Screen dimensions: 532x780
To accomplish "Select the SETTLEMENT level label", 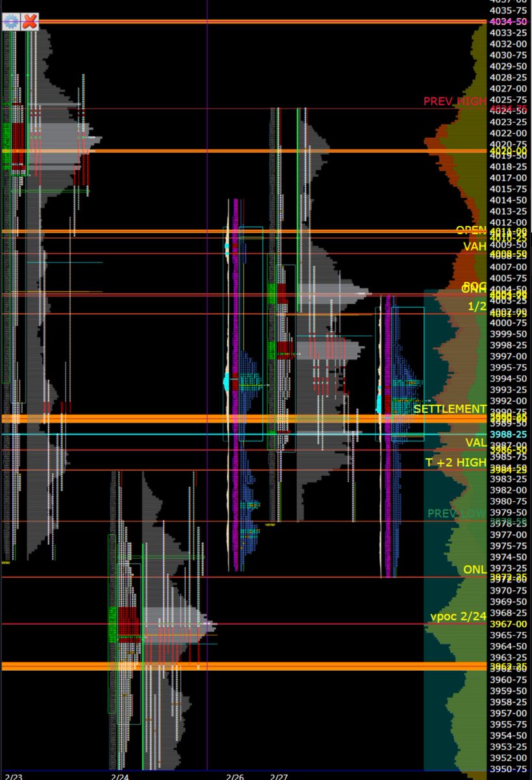I will pos(450,409).
